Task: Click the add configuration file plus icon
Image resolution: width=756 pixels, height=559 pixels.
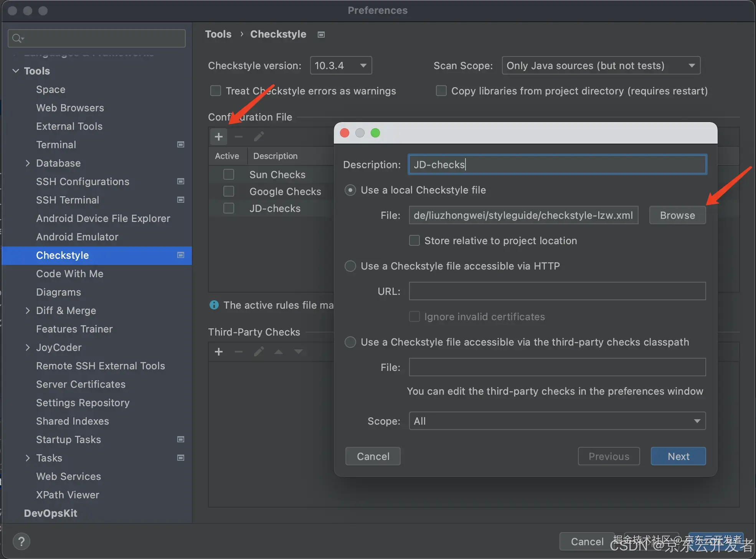Action: pyautogui.click(x=219, y=137)
